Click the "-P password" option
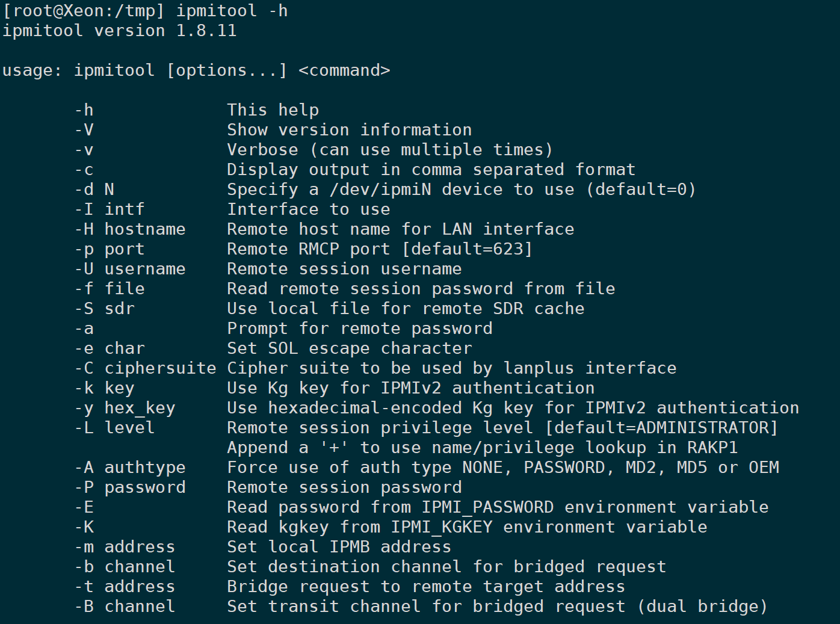840x624 pixels. coord(130,487)
